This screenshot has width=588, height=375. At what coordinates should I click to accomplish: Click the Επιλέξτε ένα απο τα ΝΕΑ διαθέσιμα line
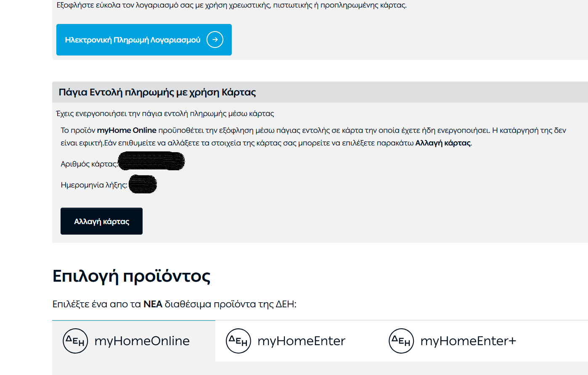[175, 304]
